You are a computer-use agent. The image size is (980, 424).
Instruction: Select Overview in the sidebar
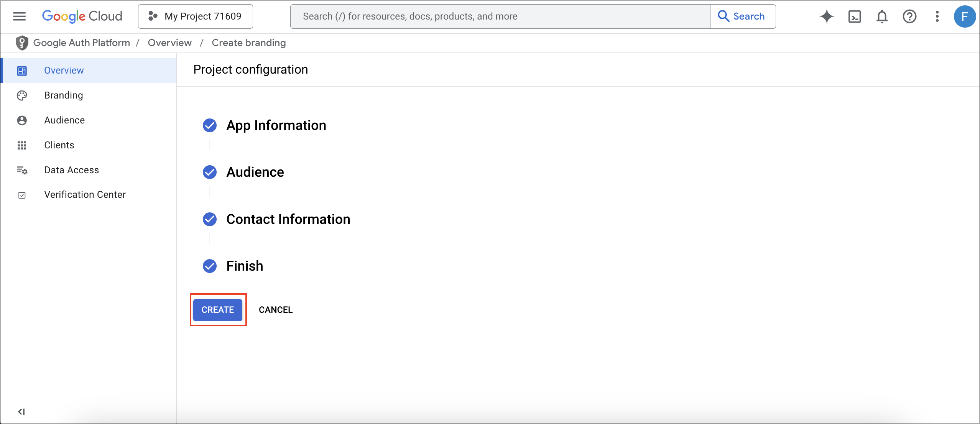tap(89, 71)
